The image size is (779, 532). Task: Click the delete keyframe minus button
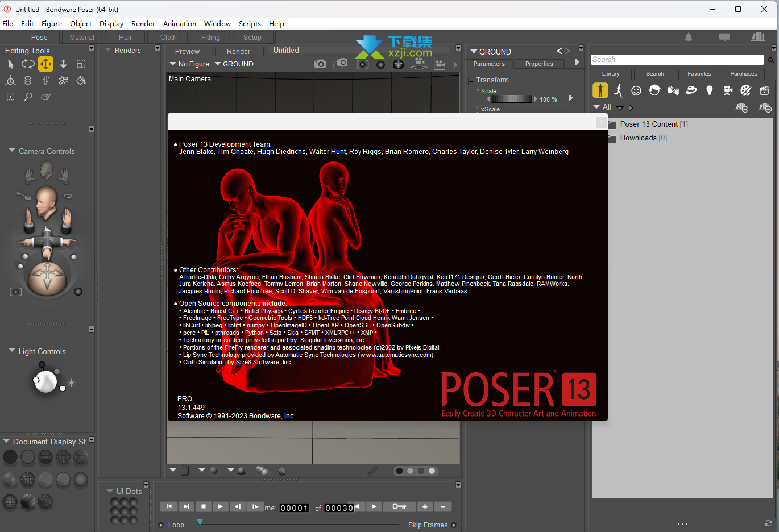[x=443, y=506]
